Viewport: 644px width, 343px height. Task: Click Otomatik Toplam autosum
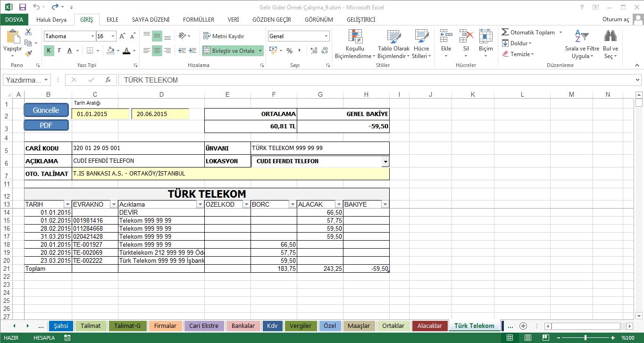pos(528,32)
